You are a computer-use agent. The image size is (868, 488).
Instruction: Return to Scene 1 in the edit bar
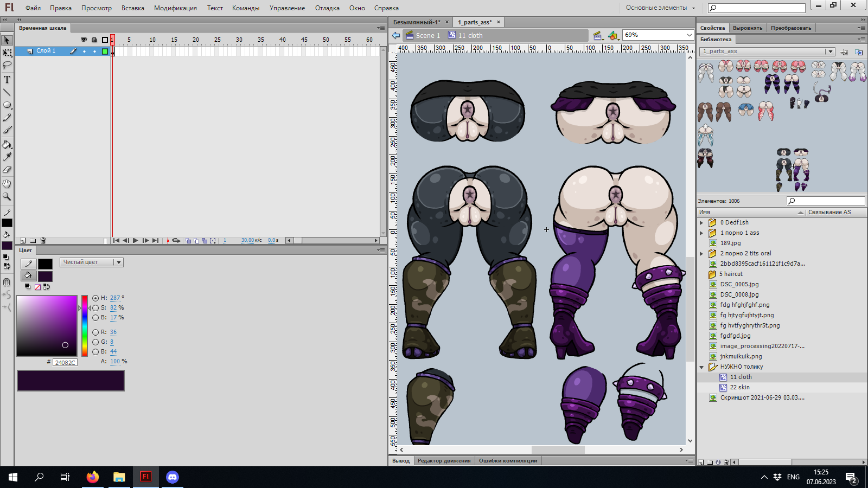[423, 35]
